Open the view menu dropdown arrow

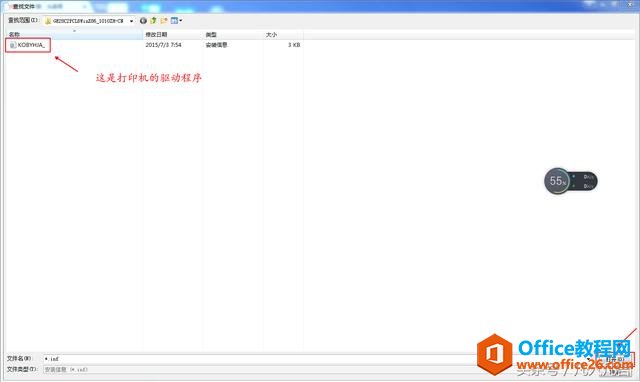point(181,20)
